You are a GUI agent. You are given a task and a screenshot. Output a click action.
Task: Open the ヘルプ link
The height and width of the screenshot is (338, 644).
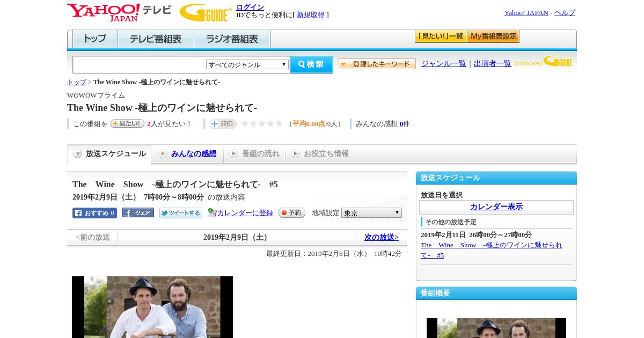[565, 13]
